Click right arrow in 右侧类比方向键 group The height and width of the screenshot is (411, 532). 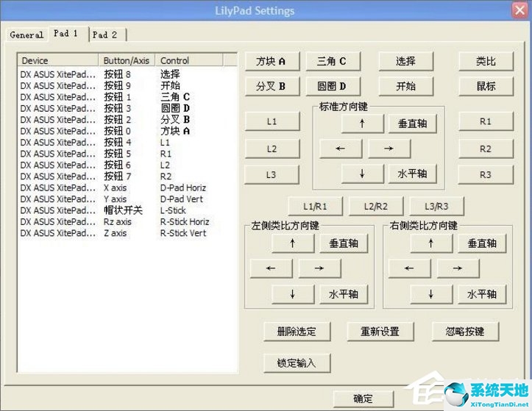click(458, 268)
